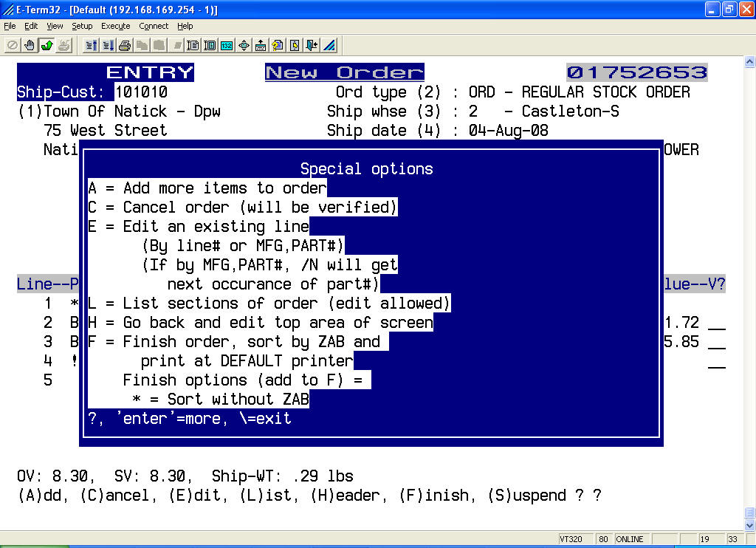Viewport: 756px width, 548px height.
Task: Click 'Ord type (2)' label
Action: [x=388, y=92]
